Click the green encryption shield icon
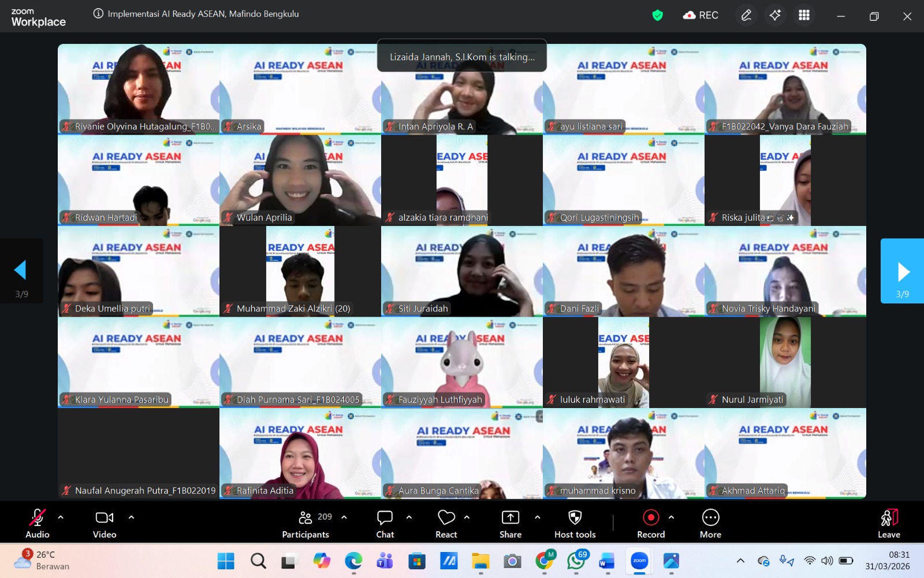Viewport: 924px width, 578px height. 657,16
